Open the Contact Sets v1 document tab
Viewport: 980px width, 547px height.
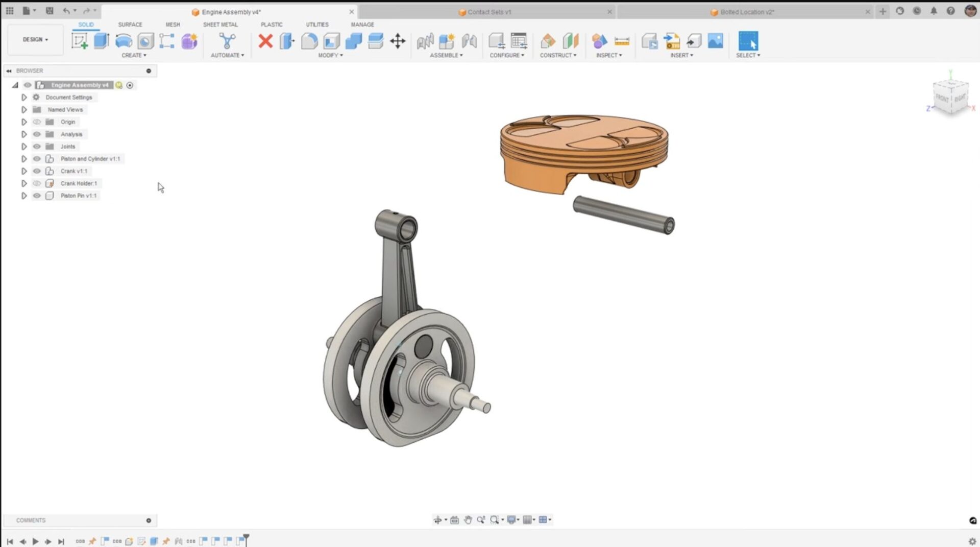click(488, 12)
